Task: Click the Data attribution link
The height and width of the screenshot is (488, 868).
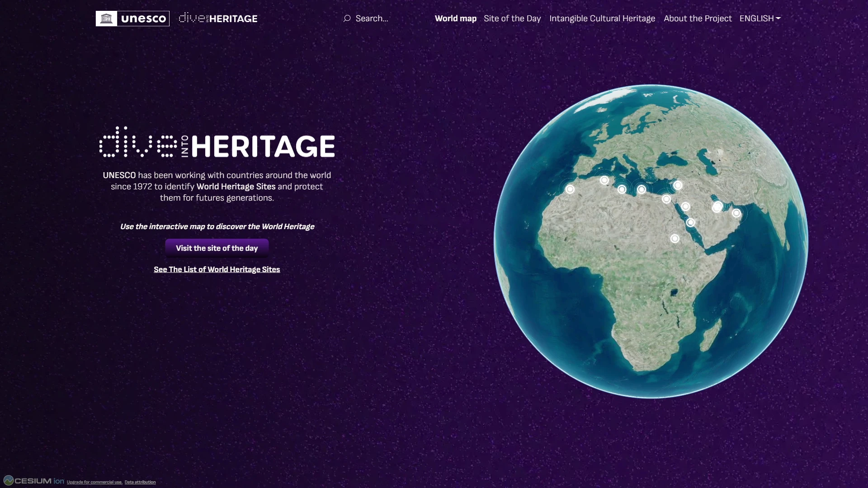Action: [x=140, y=482]
